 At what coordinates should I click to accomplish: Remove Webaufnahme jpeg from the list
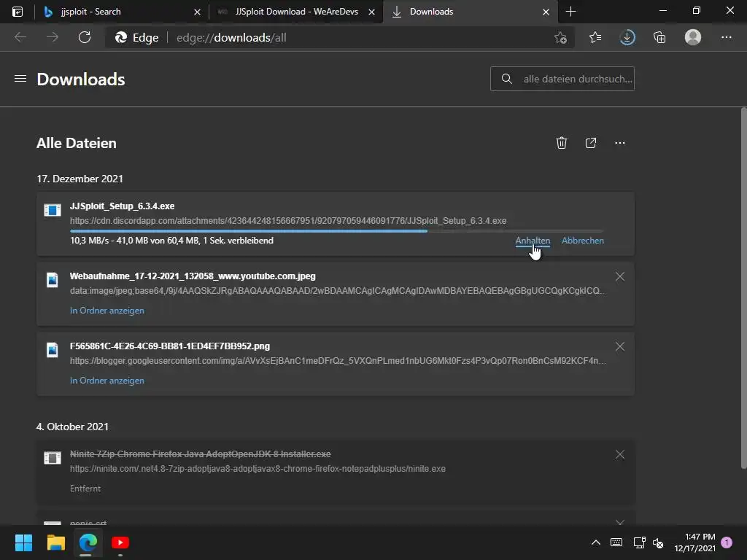(620, 276)
